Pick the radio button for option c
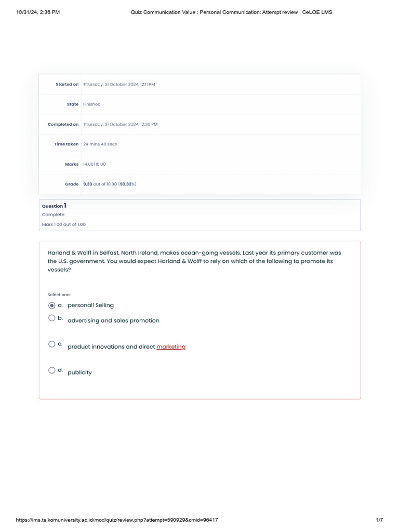This screenshot has height=532, width=399. [x=51, y=344]
